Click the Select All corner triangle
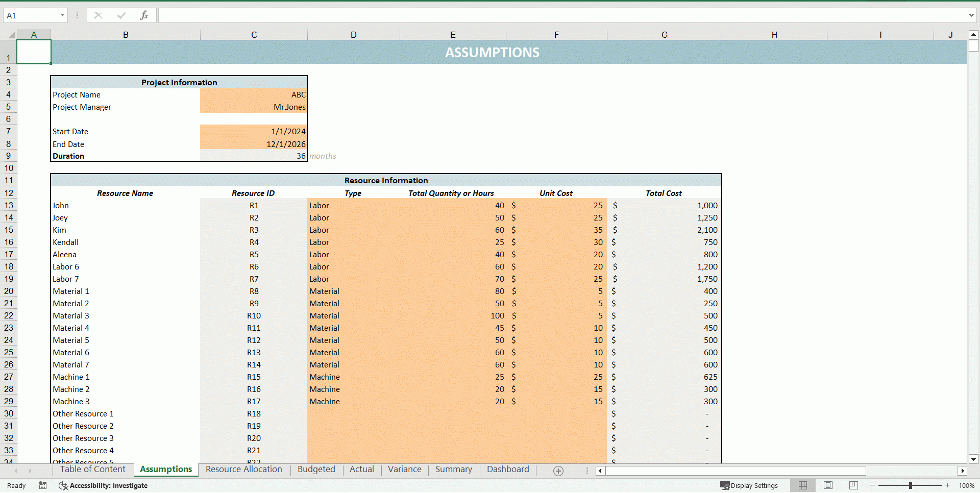Screen dimensions: 980x493 click(11, 35)
